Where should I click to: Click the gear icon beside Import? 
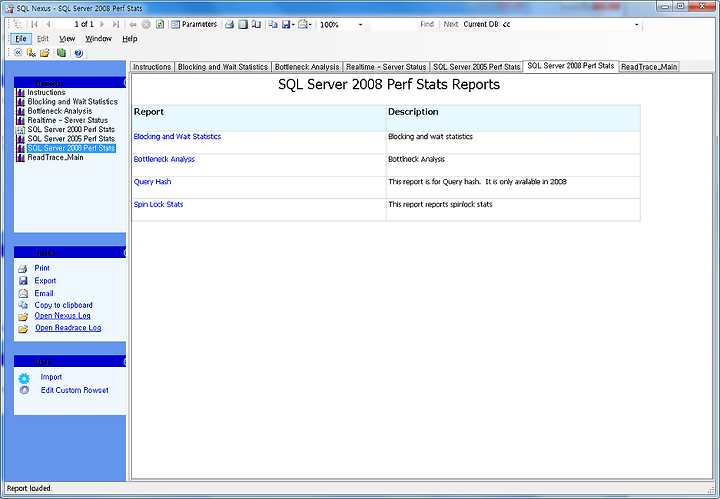pyautogui.click(x=24, y=378)
